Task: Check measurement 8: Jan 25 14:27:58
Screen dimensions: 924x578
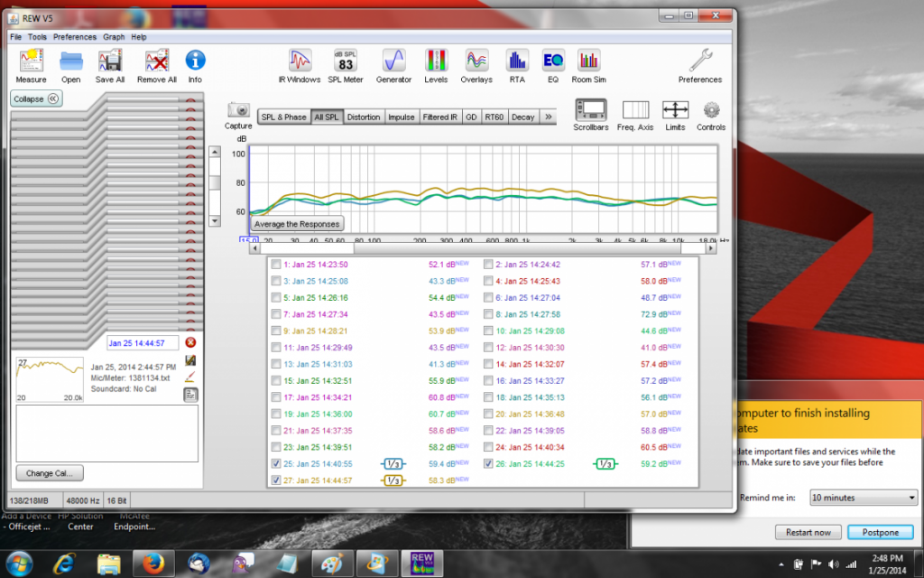Action: pyautogui.click(x=488, y=314)
